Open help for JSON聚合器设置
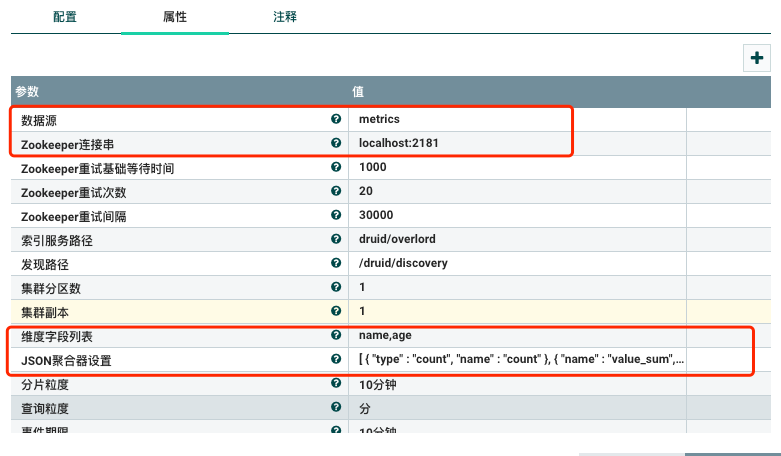The image size is (781, 456). pos(336,359)
